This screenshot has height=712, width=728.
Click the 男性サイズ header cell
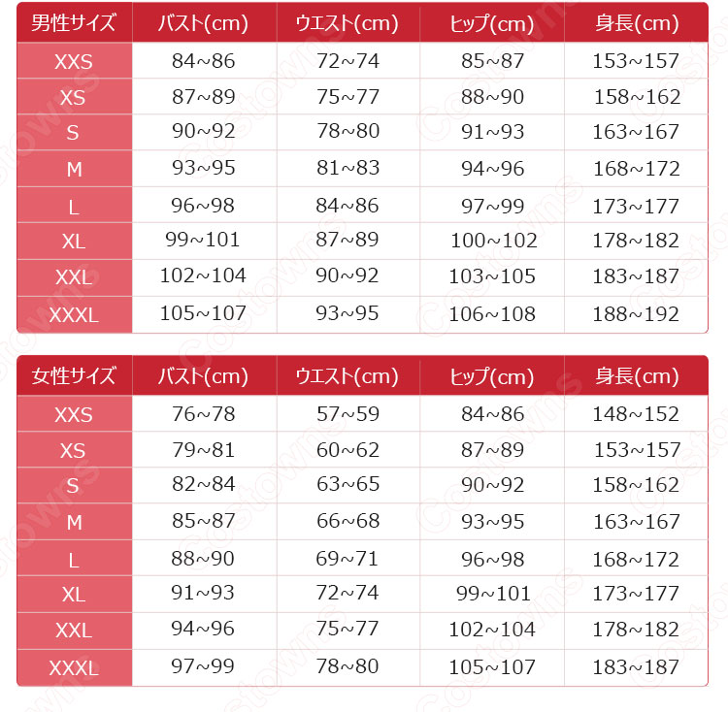(x=74, y=23)
